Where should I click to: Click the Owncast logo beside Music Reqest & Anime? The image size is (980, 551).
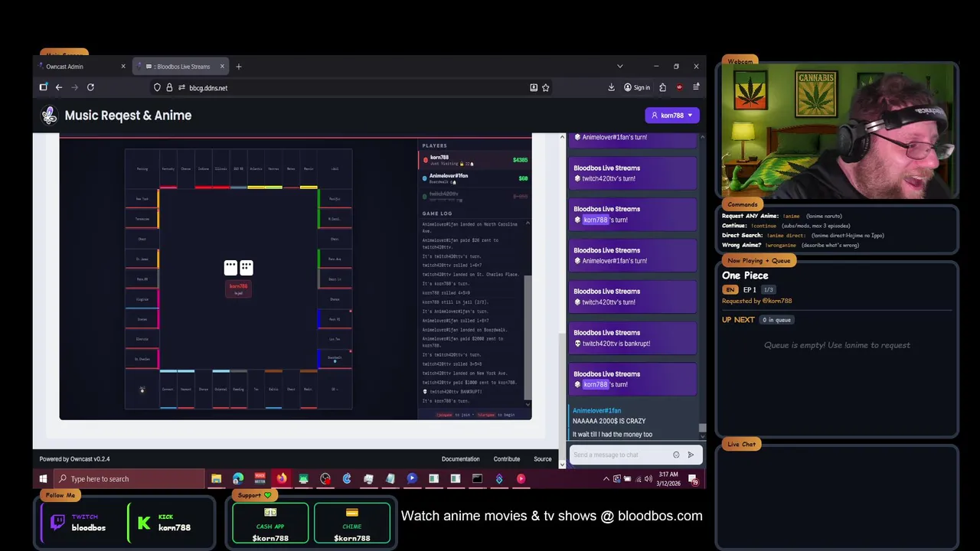click(x=50, y=116)
